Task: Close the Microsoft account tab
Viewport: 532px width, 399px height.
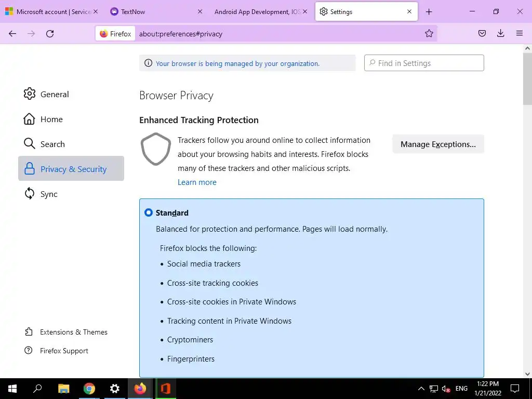Action: pyautogui.click(x=96, y=11)
